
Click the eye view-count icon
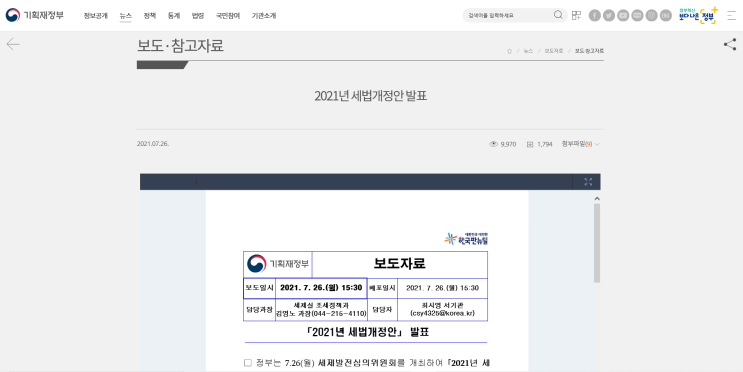click(493, 144)
